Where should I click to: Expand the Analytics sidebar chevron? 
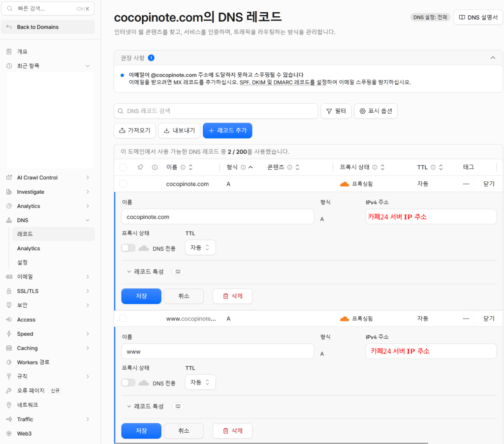pos(88,206)
